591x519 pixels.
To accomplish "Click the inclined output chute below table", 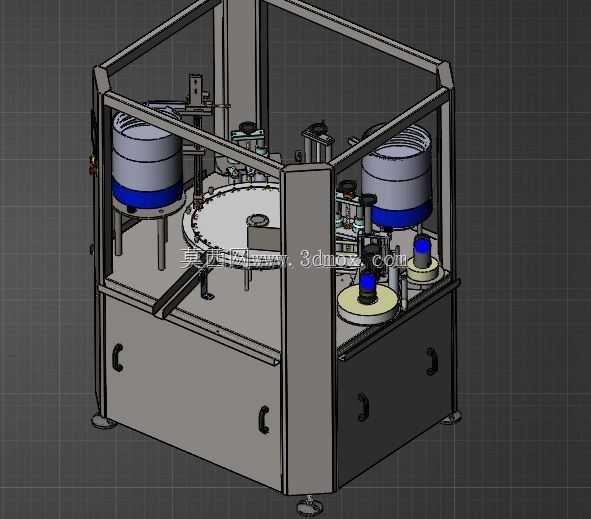I will pos(177,291).
